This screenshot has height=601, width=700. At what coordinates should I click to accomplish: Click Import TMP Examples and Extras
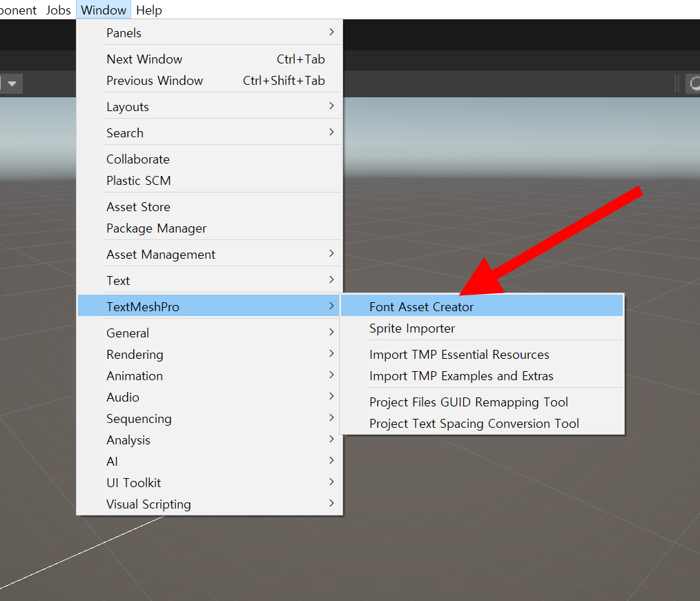point(482,376)
